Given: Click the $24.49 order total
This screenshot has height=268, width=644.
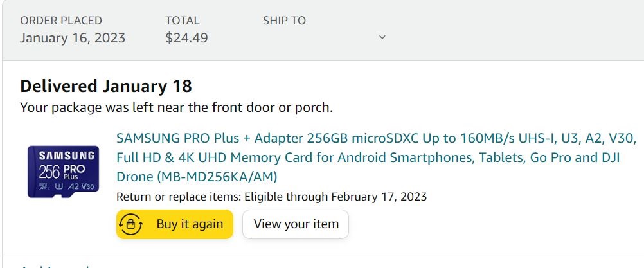Looking at the screenshot, I should [186, 38].
